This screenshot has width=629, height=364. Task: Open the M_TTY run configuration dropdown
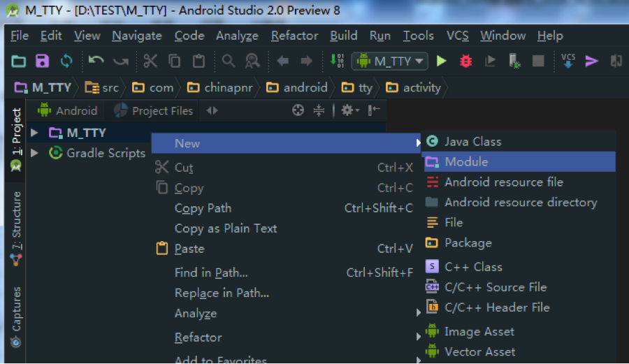[391, 61]
